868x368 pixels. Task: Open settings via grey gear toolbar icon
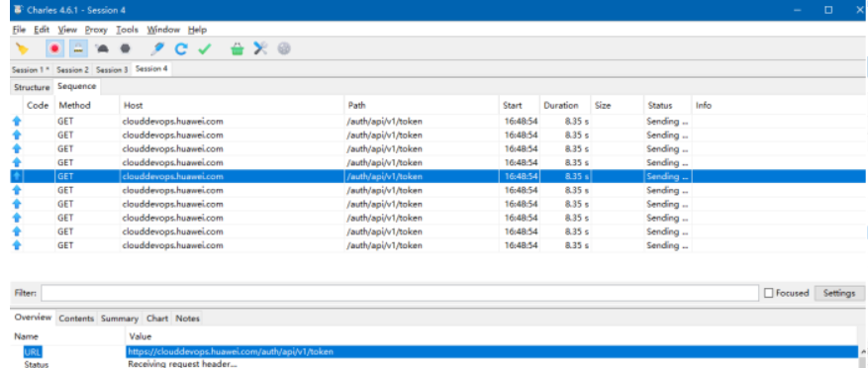point(284,49)
